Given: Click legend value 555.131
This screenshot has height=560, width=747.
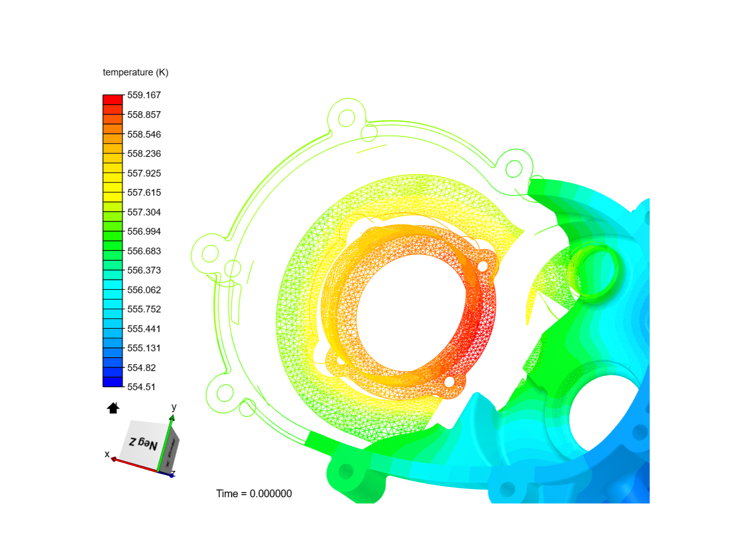Looking at the screenshot, I should coord(144,348).
